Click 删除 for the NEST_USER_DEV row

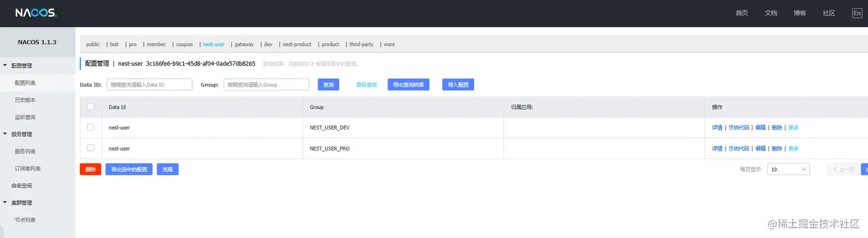[777, 128]
